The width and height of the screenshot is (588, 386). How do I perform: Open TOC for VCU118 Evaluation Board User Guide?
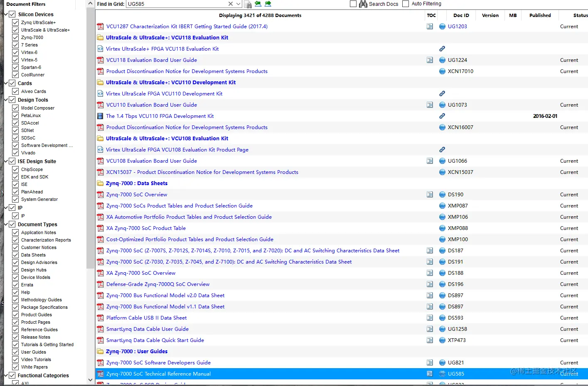[x=430, y=60]
